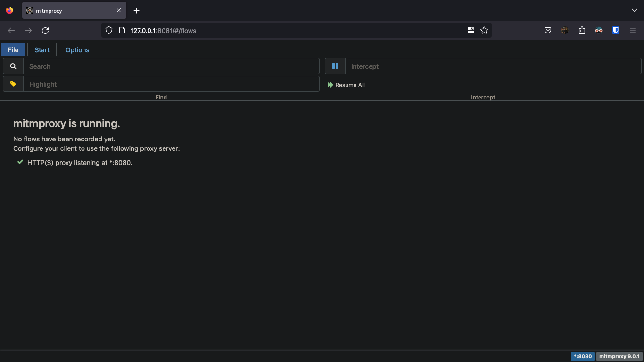The width and height of the screenshot is (644, 362).
Task: Select the mitmproxy browser tab
Action: [74, 10]
